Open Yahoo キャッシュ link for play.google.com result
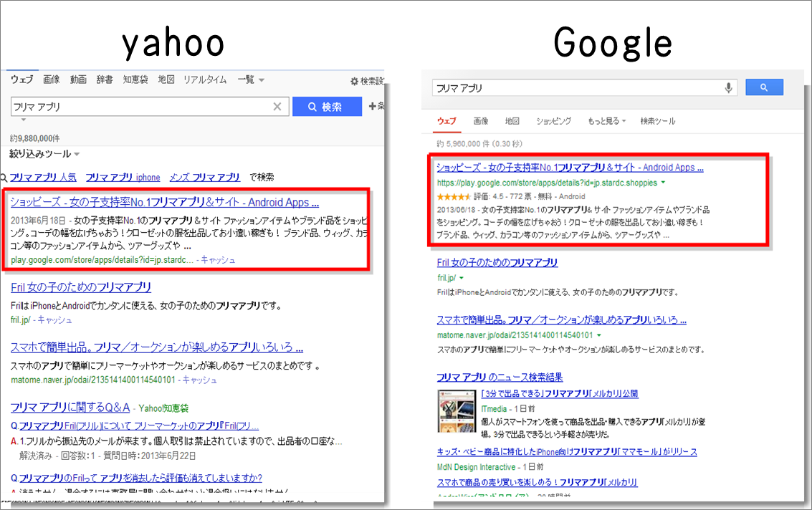 point(218,260)
